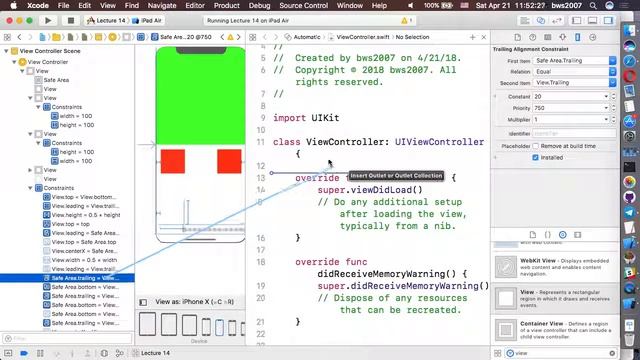Switch to the Assistant editor

click(541, 20)
